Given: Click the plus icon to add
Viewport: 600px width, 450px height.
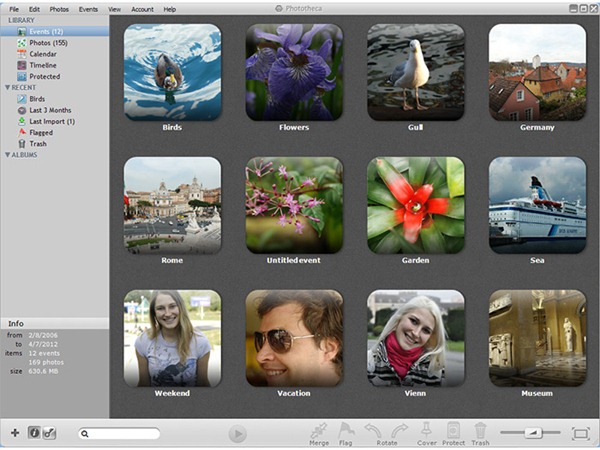Looking at the screenshot, I should click(14, 433).
